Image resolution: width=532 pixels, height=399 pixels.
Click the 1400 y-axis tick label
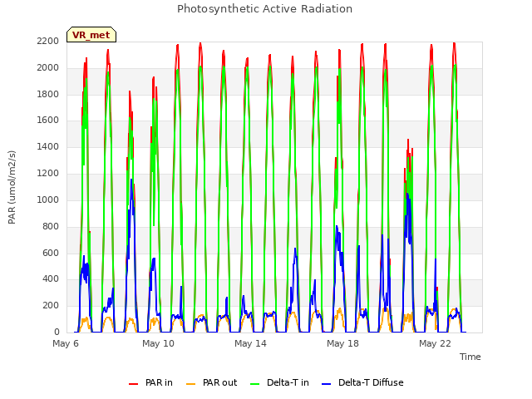(48, 147)
